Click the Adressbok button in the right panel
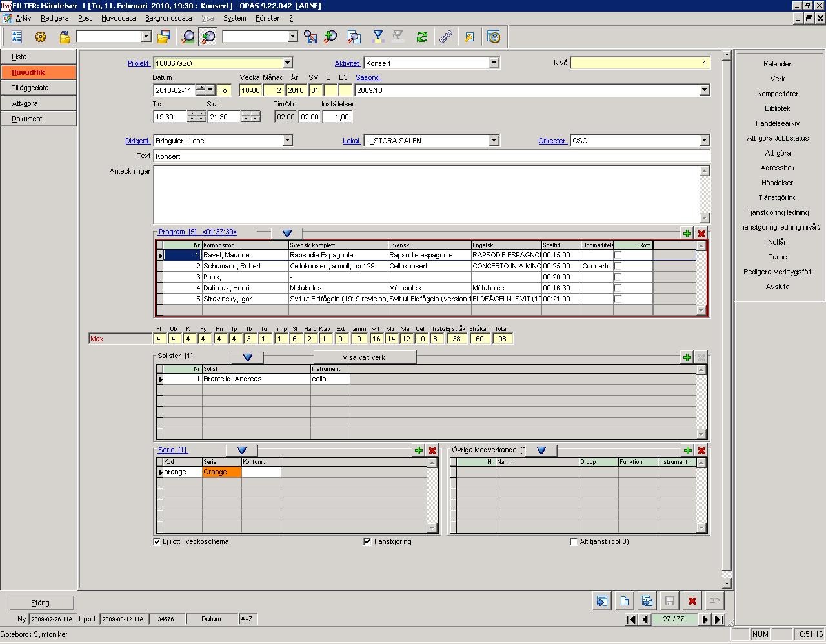Viewport: 826px width, 644px height. [778, 168]
